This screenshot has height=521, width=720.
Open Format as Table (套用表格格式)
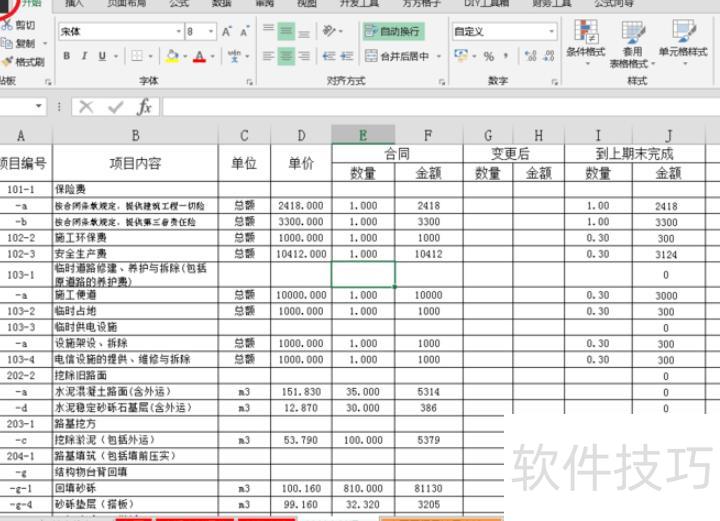632,44
